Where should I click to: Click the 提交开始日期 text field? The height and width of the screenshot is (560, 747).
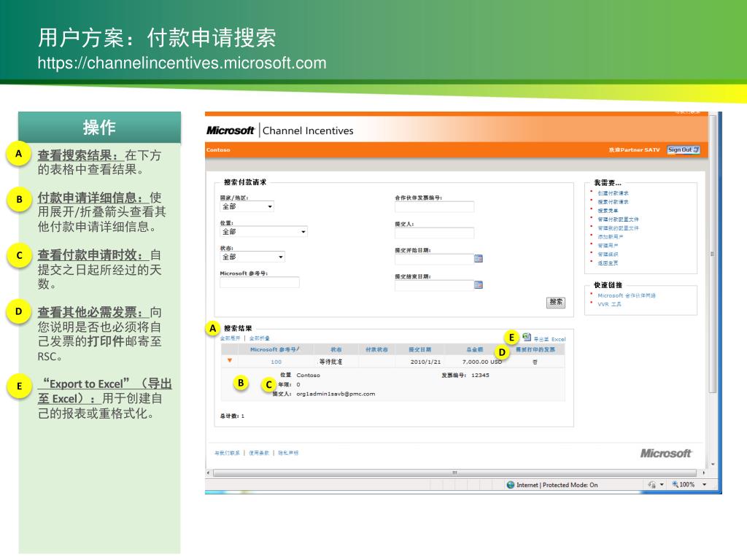434,259
